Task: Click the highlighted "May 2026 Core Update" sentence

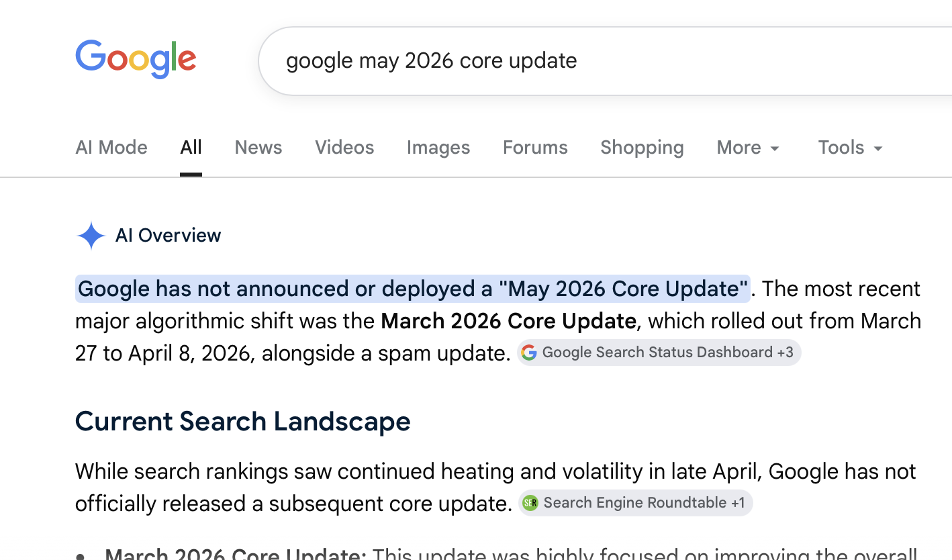Action: 413,289
